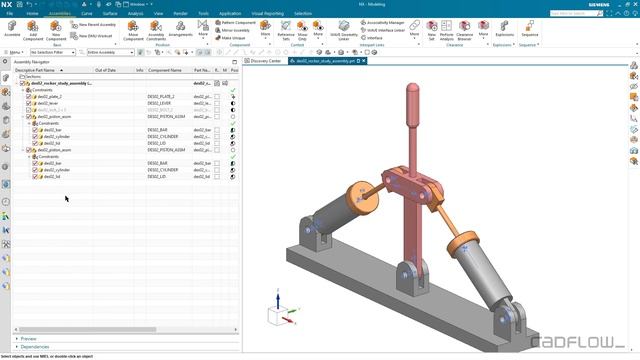Open New DMU Workset command
Viewport: 640px width, 360px height.
click(x=91, y=36)
